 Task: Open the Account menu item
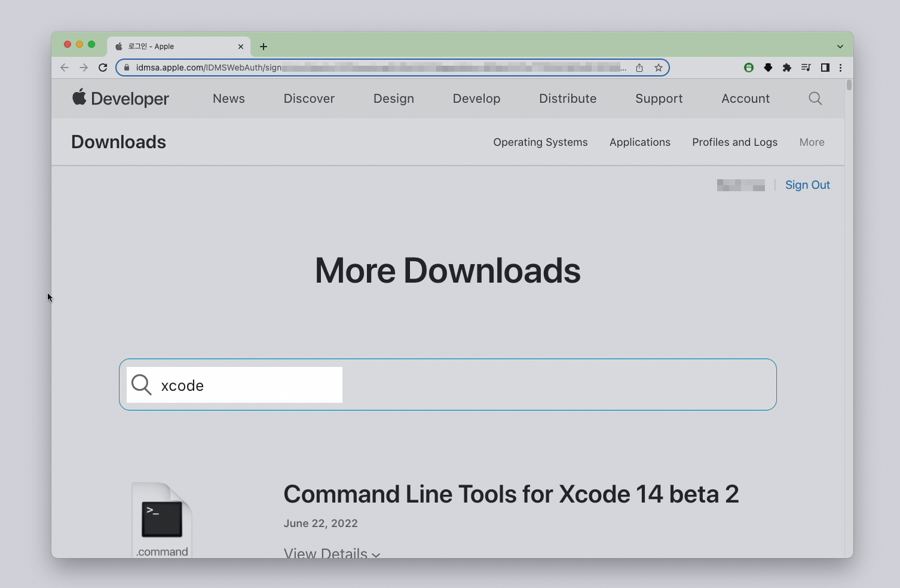point(746,99)
